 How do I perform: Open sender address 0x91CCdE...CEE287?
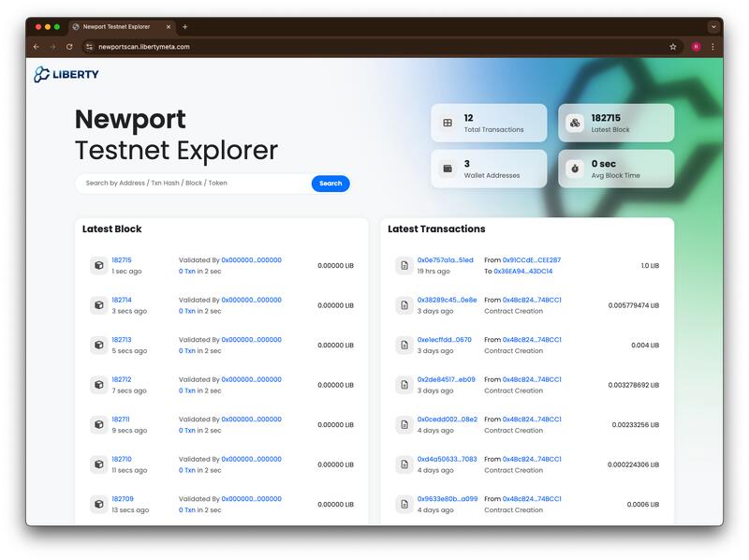point(532,260)
